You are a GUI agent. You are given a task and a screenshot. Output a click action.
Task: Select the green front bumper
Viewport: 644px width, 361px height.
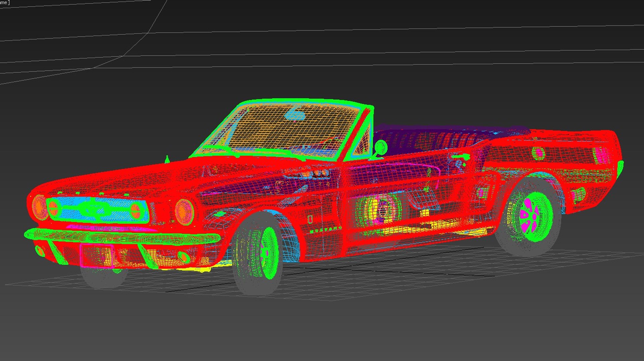tap(122, 237)
